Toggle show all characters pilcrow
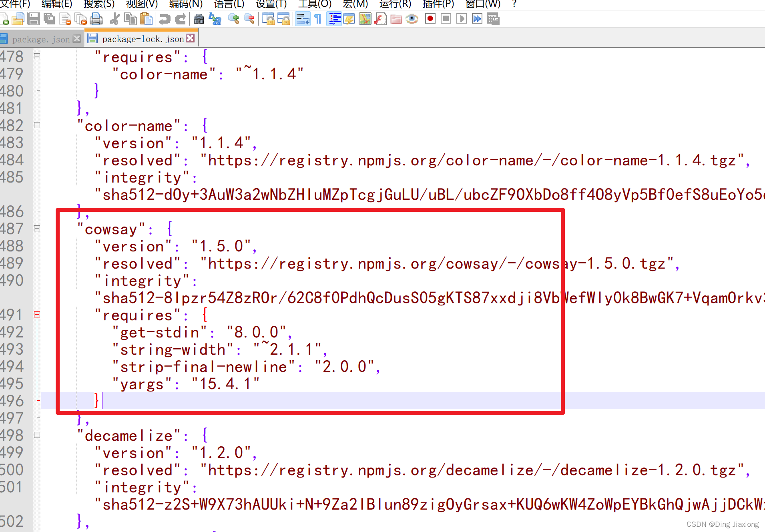 (x=318, y=19)
